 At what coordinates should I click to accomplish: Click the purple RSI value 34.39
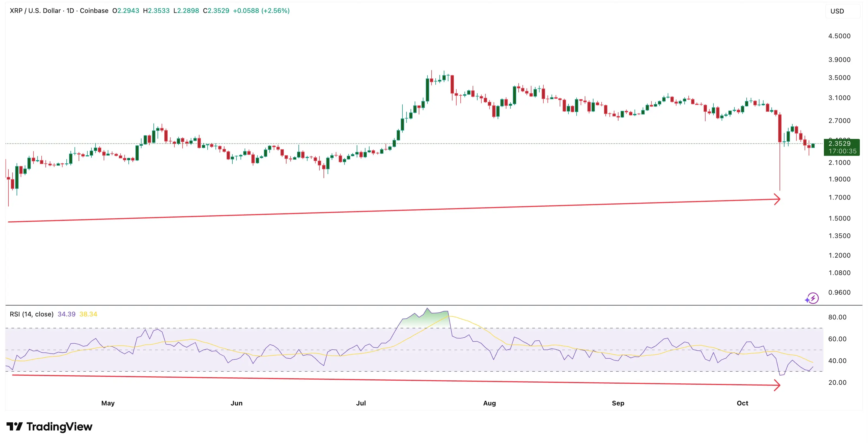point(66,314)
